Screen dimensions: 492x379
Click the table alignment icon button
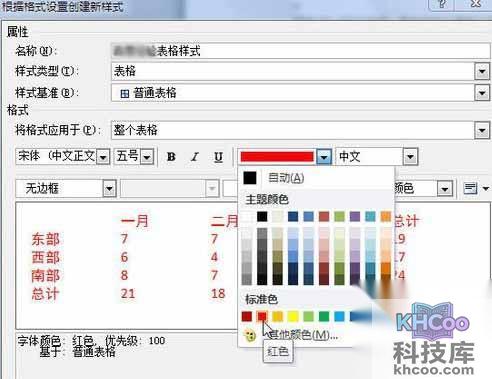[x=470, y=189]
